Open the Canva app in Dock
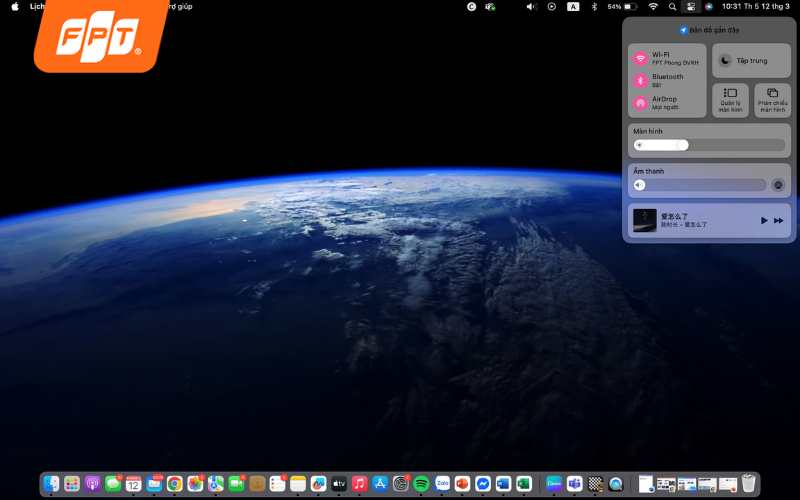 coord(553,483)
